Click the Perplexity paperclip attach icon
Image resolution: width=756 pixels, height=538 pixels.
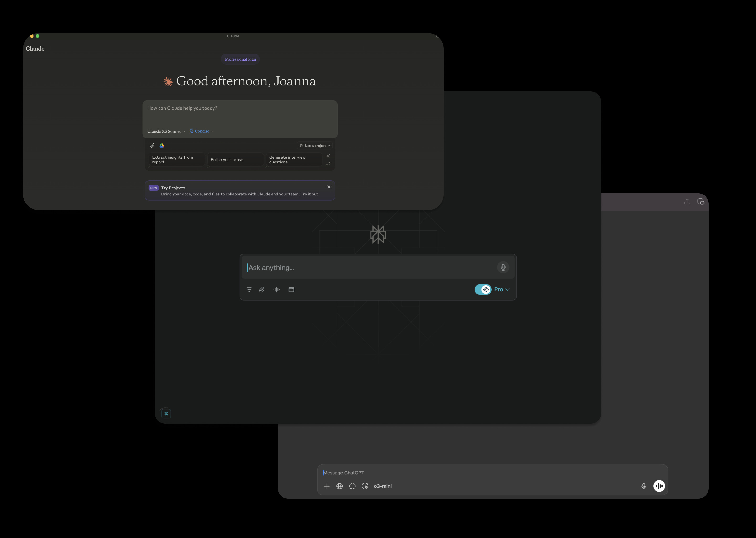coord(262,289)
